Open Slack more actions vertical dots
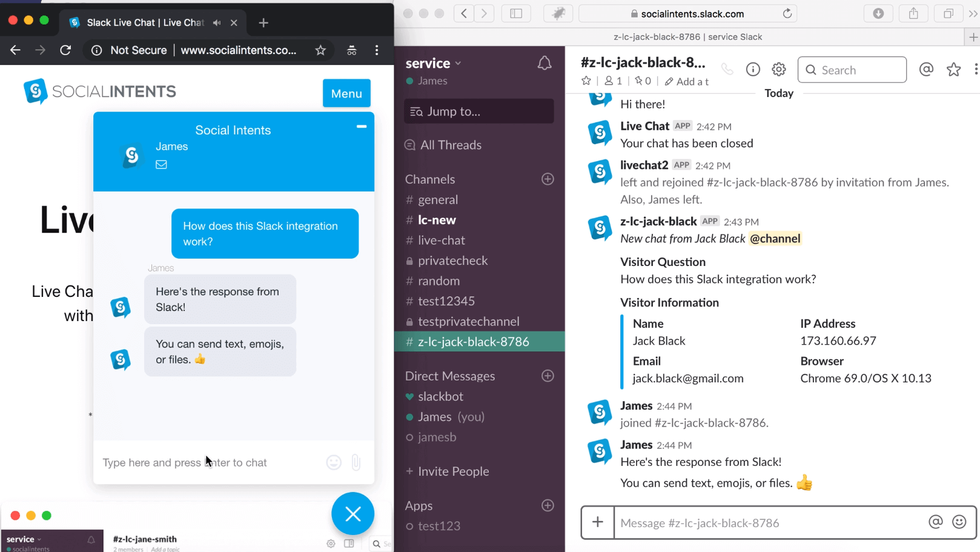 coord(976,70)
